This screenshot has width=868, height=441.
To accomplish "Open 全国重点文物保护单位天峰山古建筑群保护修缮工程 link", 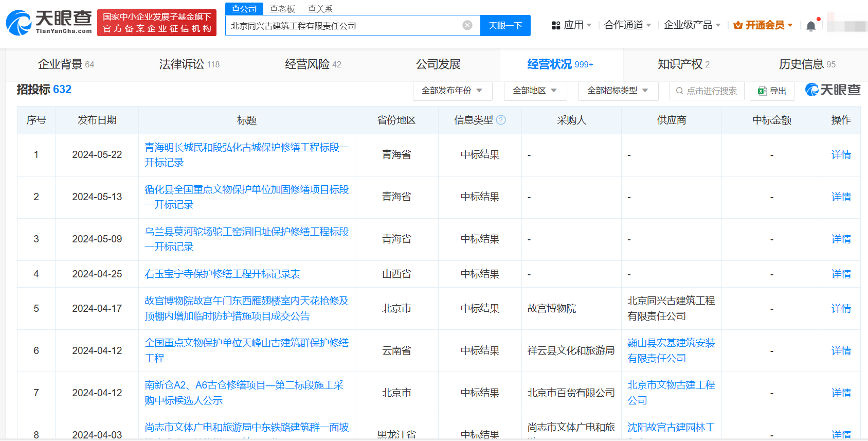I will 247,350.
